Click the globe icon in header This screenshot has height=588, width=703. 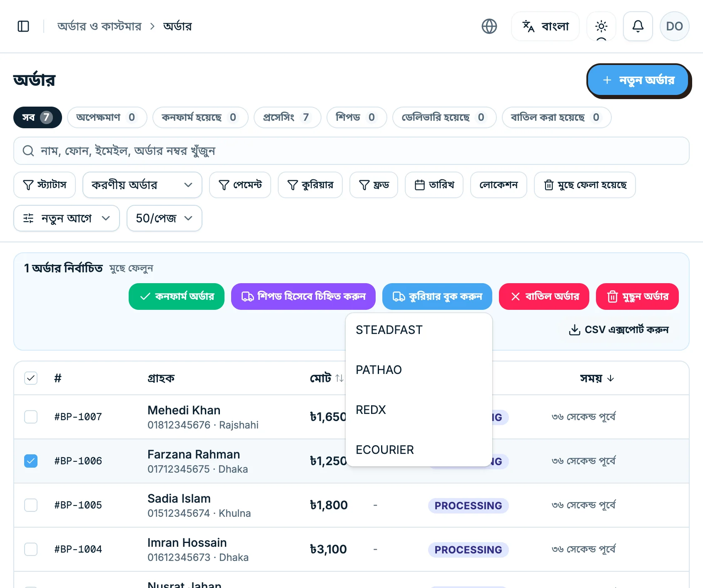click(x=489, y=26)
